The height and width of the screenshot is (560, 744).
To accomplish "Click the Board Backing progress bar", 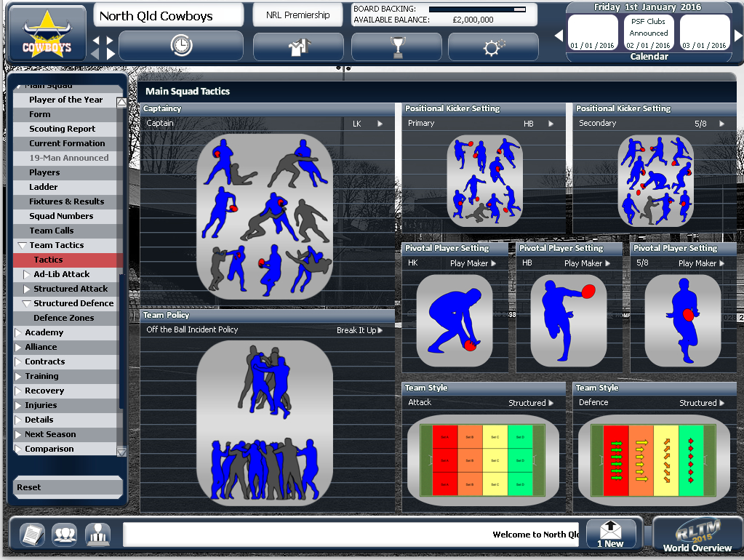I will 476,8.
